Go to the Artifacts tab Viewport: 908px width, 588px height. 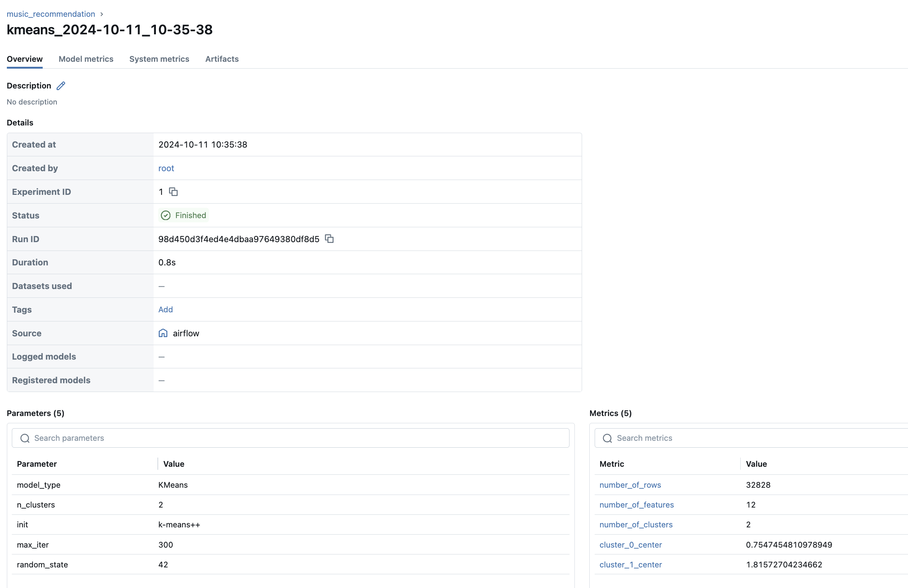(x=221, y=59)
